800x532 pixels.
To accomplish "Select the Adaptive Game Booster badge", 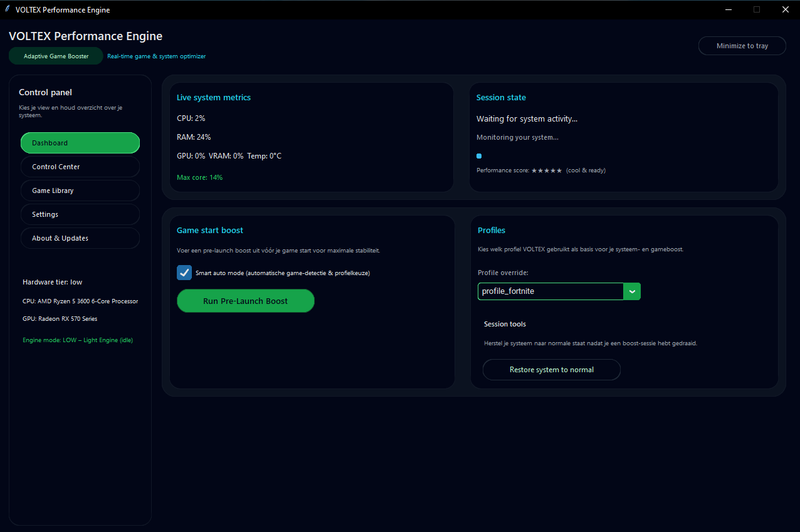I will tap(56, 56).
